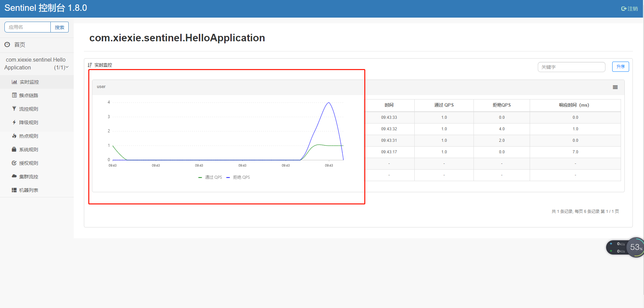Viewport: 644px width, 308px height.
Task: Click the page heading com.xiexie.sentinel.HelloApplication
Action: 177,38
